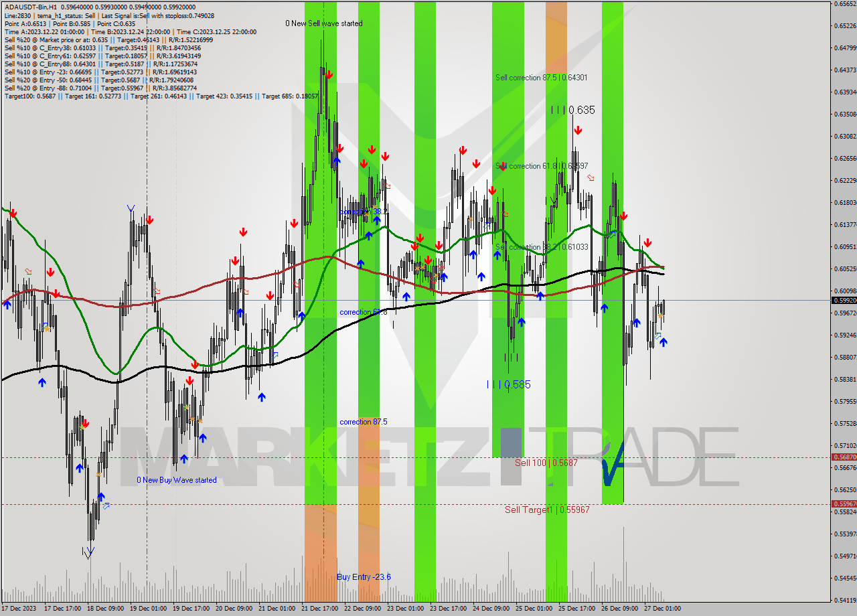Screen dimensions: 857x616
Task: Click the '0 New Buy Wave started' label
Action: [x=177, y=480]
